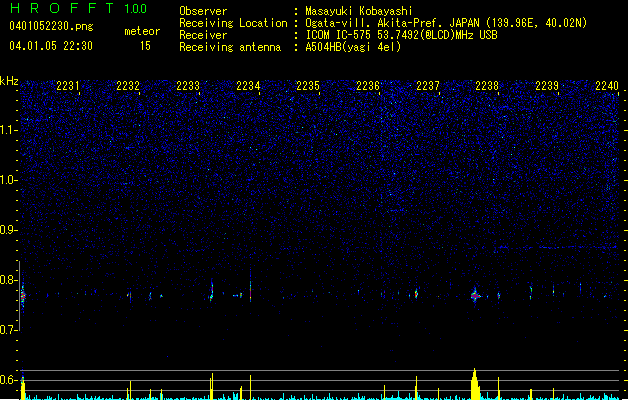Image resolution: width=629 pixels, height=400 pixels.
Task: Click time marker 2231
Action: click(x=68, y=86)
